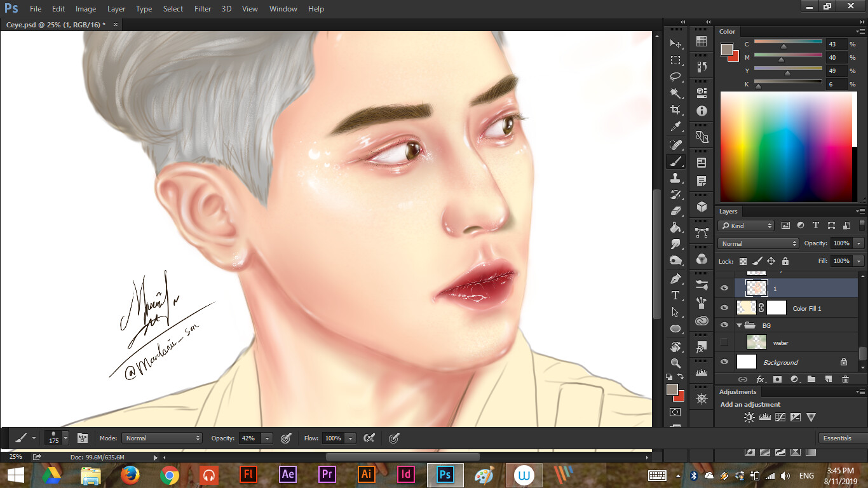868x488 pixels.
Task: Hide the BG group
Action: tap(724, 325)
